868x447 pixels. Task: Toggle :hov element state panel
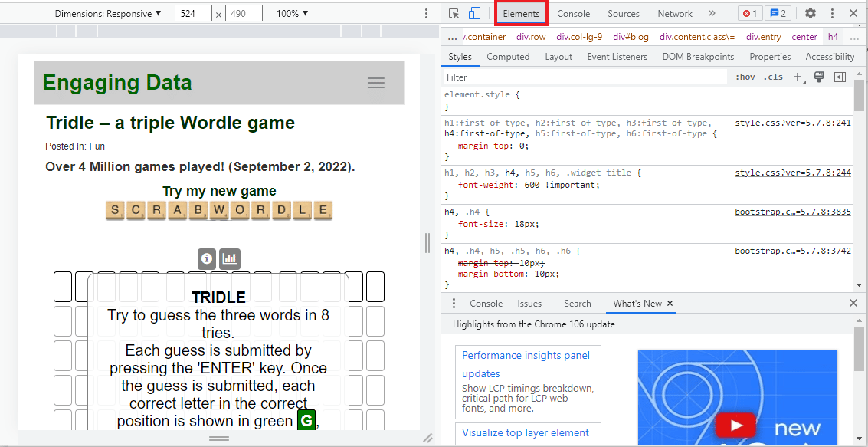pyautogui.click(x=745, y=77)
